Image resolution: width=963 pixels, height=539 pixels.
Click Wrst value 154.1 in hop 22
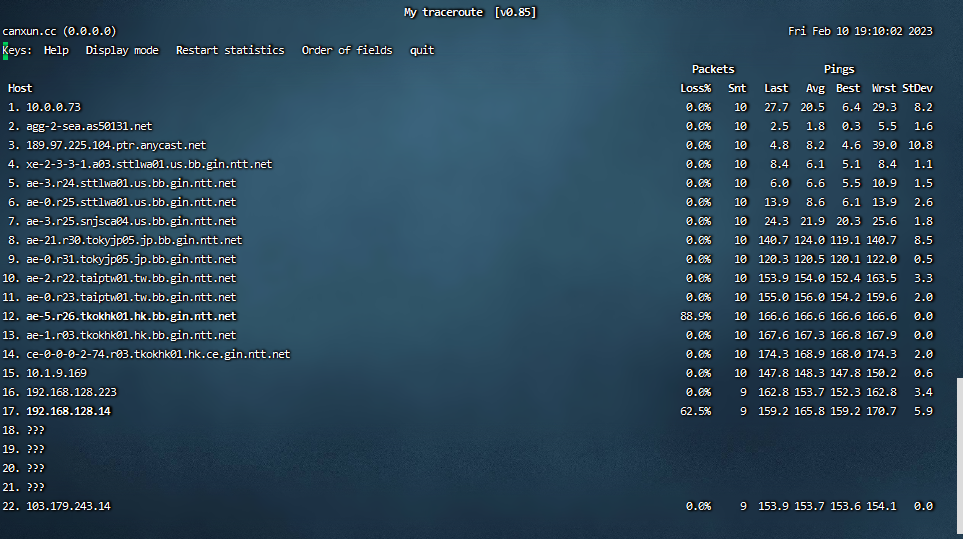881,506
